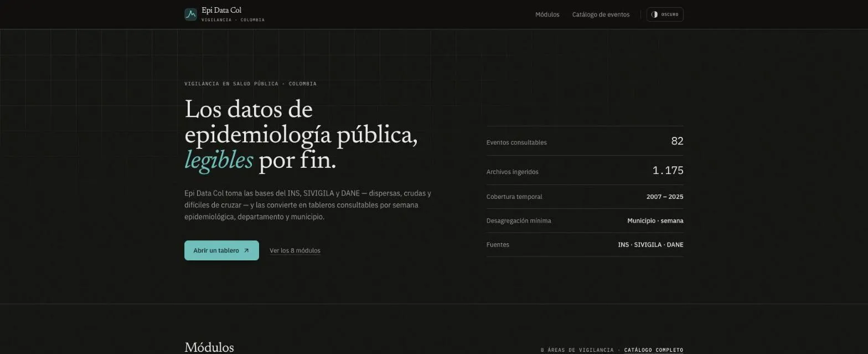868x354 pixels.
Task: Toggle the OSCURO dark theme switch
Action: pyautogui.click(x=665, y=14)
